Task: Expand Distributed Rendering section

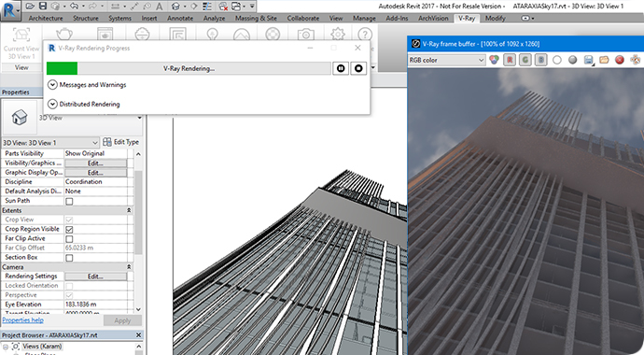Action: pyautogui.click(x=52, y=104)
